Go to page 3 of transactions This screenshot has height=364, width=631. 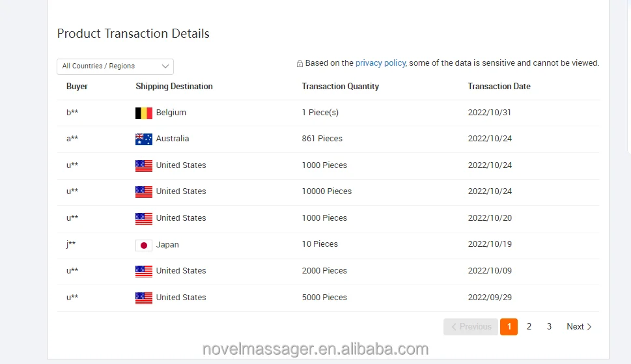point(549,327)
